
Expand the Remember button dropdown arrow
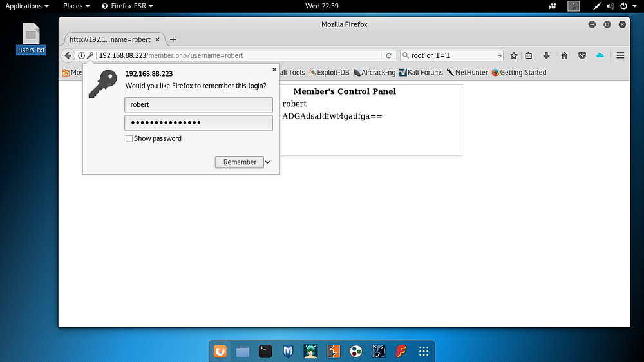tap(267, 162)
